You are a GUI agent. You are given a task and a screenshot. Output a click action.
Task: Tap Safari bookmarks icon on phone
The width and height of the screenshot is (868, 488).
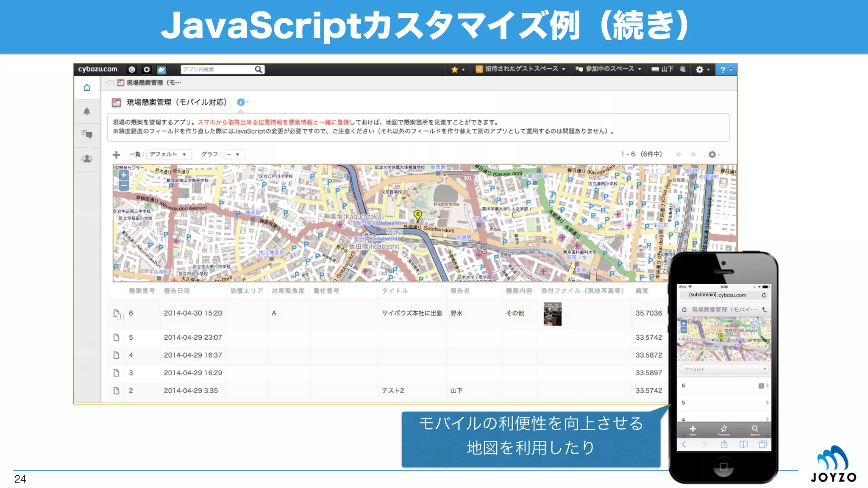(743, 444)
